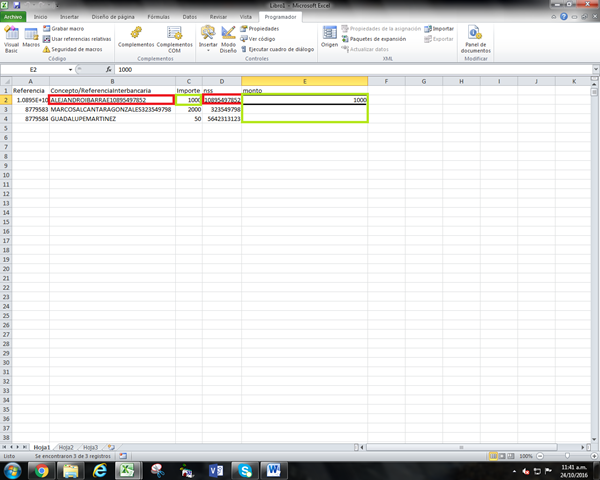600x480 pixels.
Task: Select column A header
Action: pyautogui.click(x=31, y=81)
